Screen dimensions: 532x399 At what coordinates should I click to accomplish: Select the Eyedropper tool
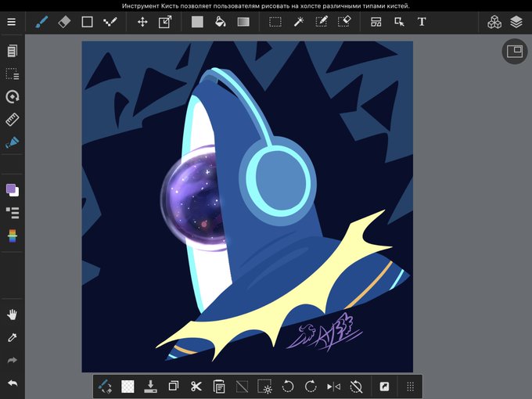pos(13,338)
